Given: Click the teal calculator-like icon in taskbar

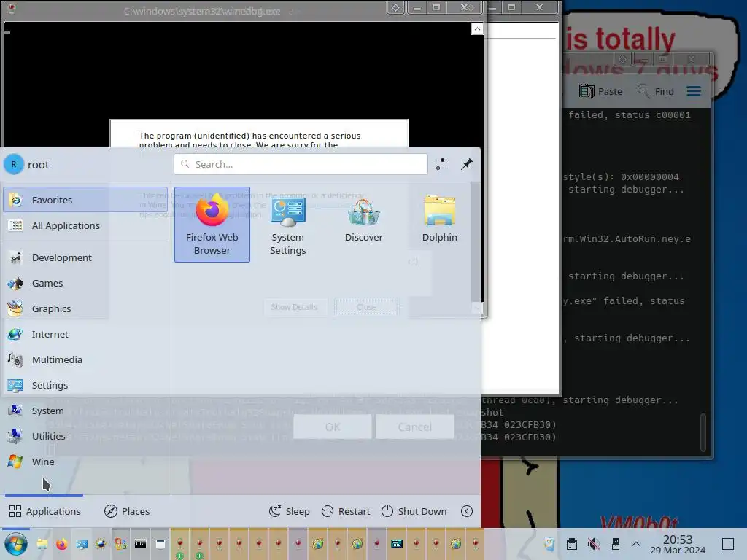Looking at the screenshot, I should (x=397, y=544).
